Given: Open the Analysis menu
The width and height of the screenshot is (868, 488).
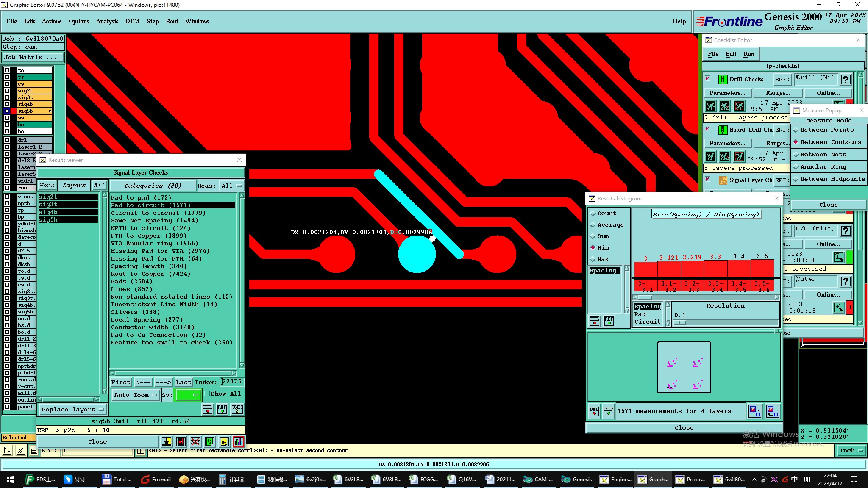Looking at the screenshot, I should [107, 21].
